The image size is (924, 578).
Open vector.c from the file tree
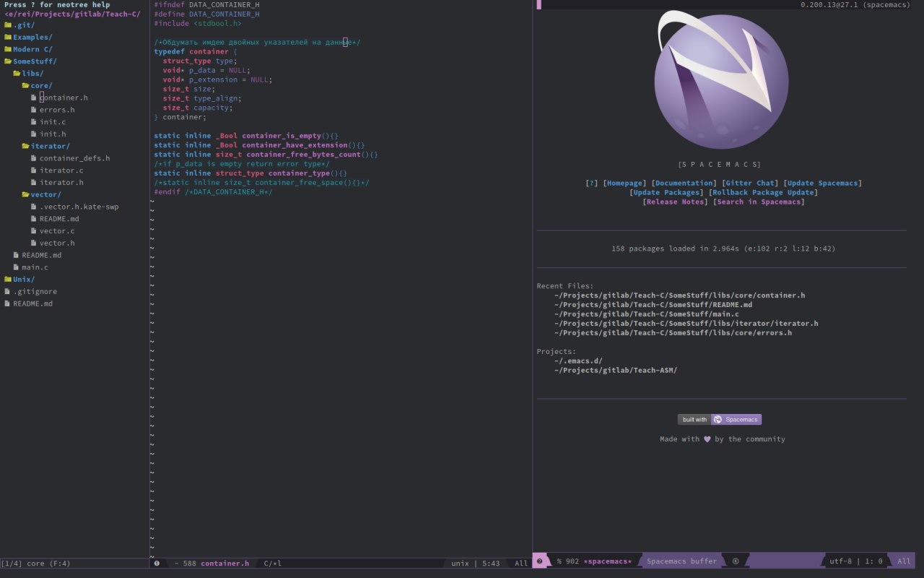57,231
